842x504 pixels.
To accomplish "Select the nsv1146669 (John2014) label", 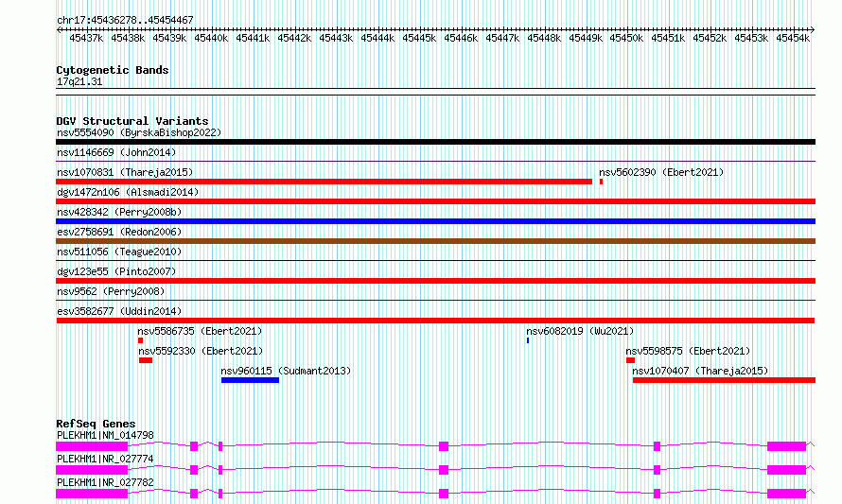I will coord(116,152).
